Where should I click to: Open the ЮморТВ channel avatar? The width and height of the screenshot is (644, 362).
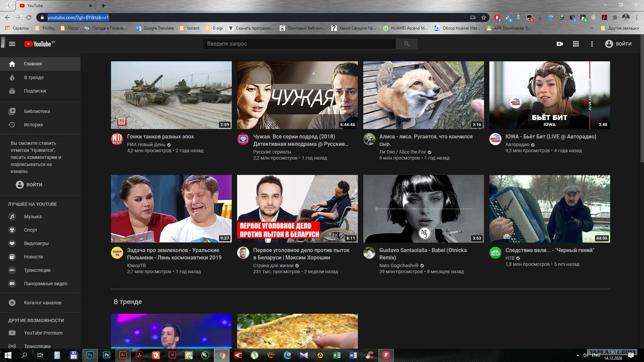click(x=117, y=253)
